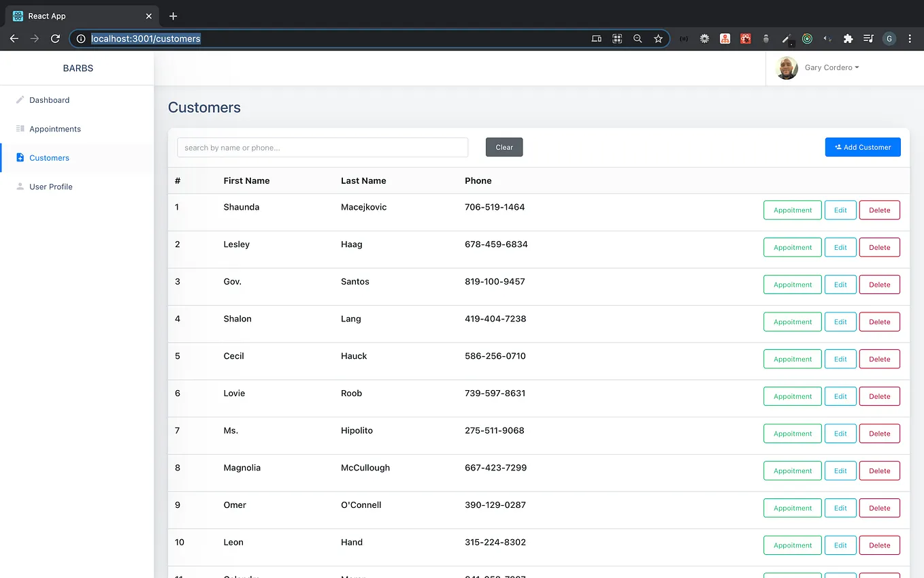
Task: Click the Add Customer button
Action: click(863, 147)
